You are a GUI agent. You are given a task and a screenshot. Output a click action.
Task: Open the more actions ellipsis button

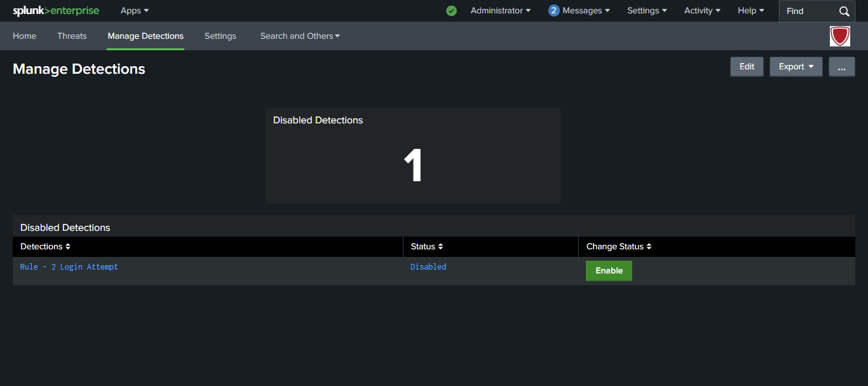842,67
